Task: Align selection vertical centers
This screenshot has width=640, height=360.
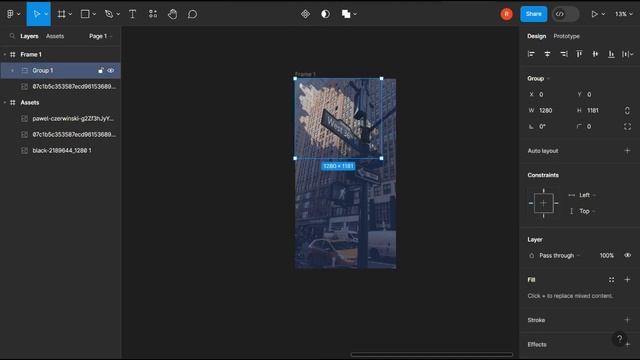Action: [x=595, y=54]
